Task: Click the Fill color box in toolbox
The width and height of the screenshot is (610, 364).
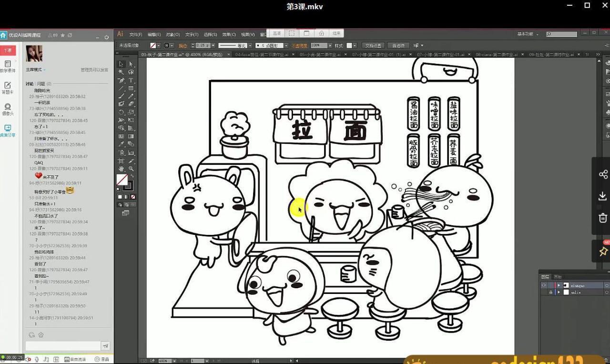Action: tap(122, 179)
